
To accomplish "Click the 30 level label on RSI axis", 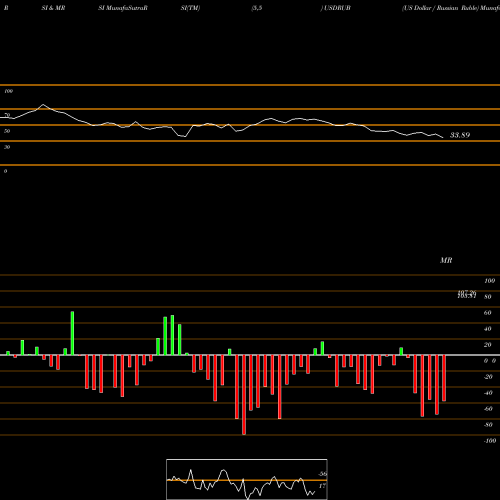I will click(x=7, y=147).
